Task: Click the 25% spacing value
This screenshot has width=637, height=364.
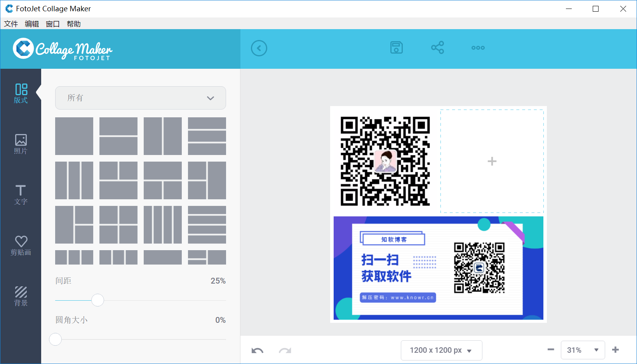Action: coord(218,281)
